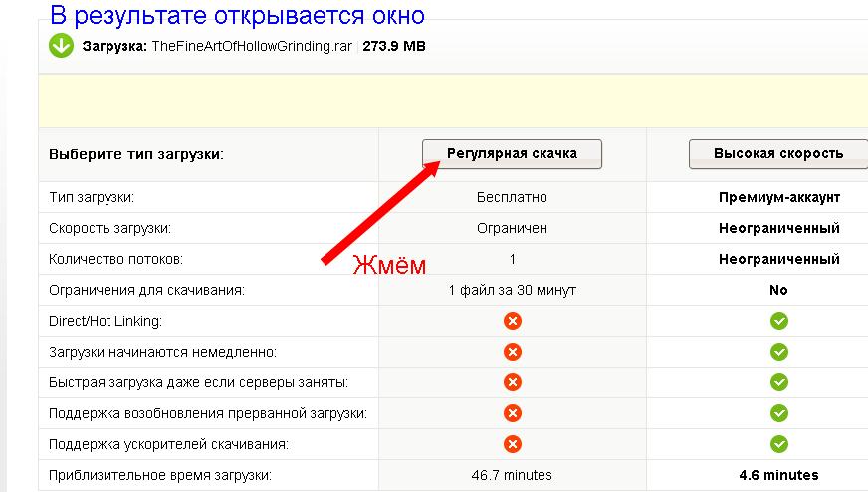Screen dimensions: 868x492
Task: Choose the Высокая скорость download button
Action: (778, 154)
